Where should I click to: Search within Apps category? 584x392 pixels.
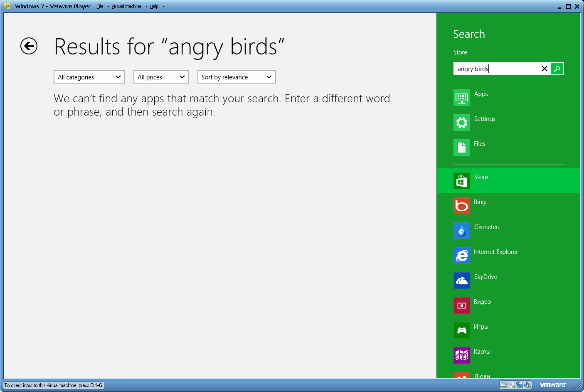click(461, 98)
